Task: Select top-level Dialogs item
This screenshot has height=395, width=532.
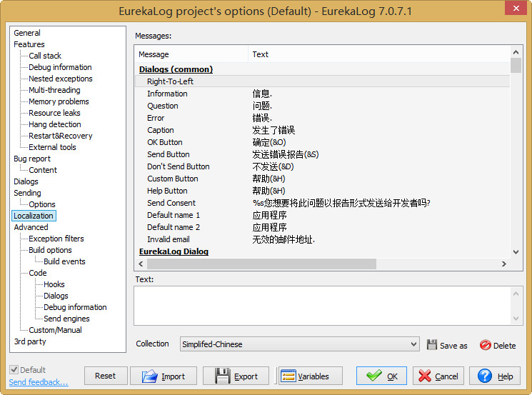Action: pyautogui.click(x=26, y=181)
